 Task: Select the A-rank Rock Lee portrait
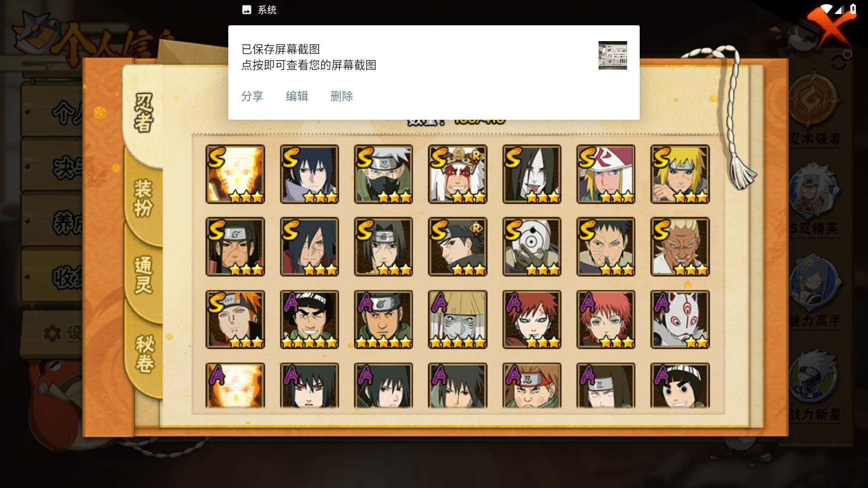tap(680, 385)
